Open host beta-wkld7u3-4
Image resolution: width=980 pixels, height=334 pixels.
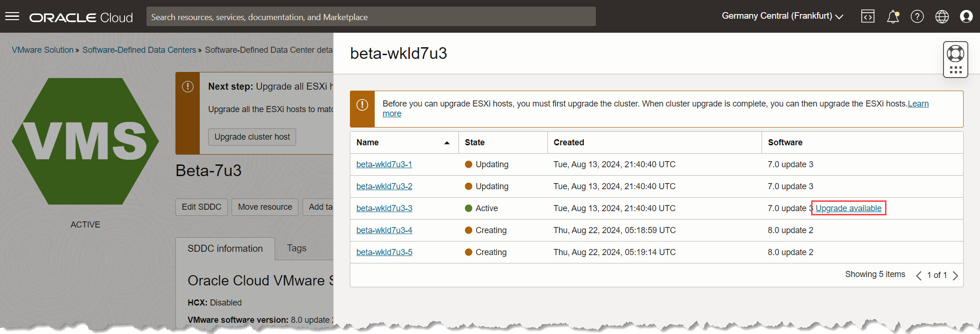tap(384, 230)
